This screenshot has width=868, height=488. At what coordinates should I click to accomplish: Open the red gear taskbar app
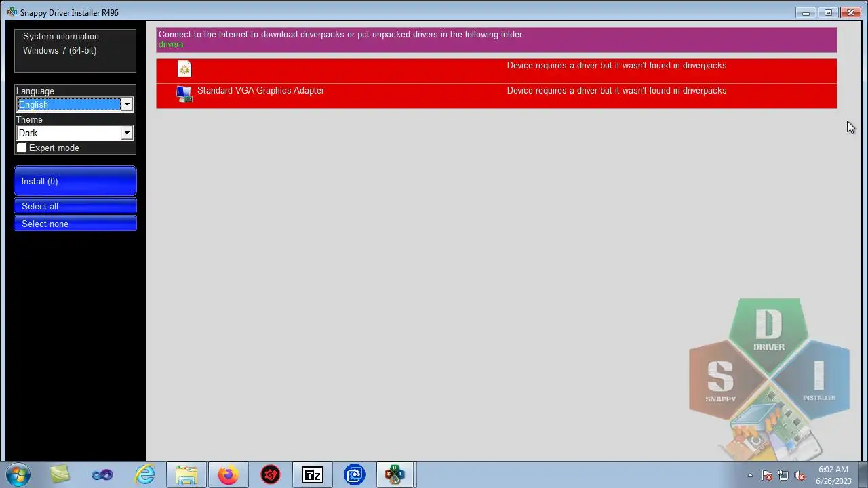click(x=271, y=474)
